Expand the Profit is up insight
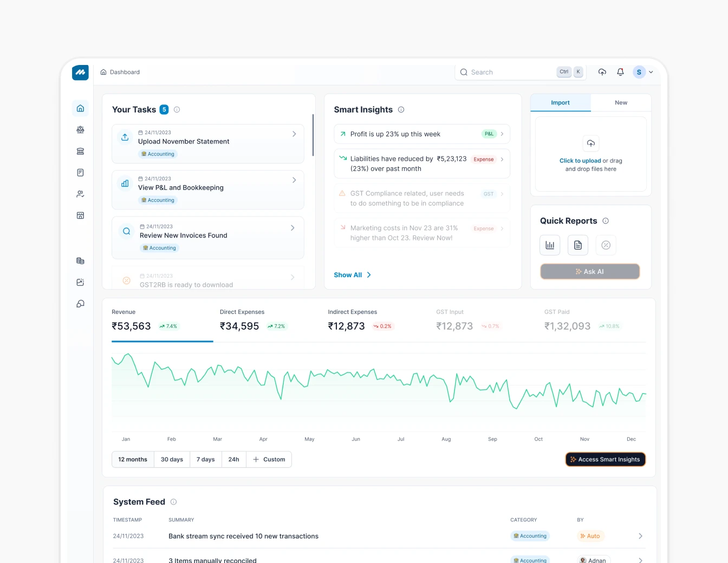The height and width of the screenshot is (563, 728). 502,134
